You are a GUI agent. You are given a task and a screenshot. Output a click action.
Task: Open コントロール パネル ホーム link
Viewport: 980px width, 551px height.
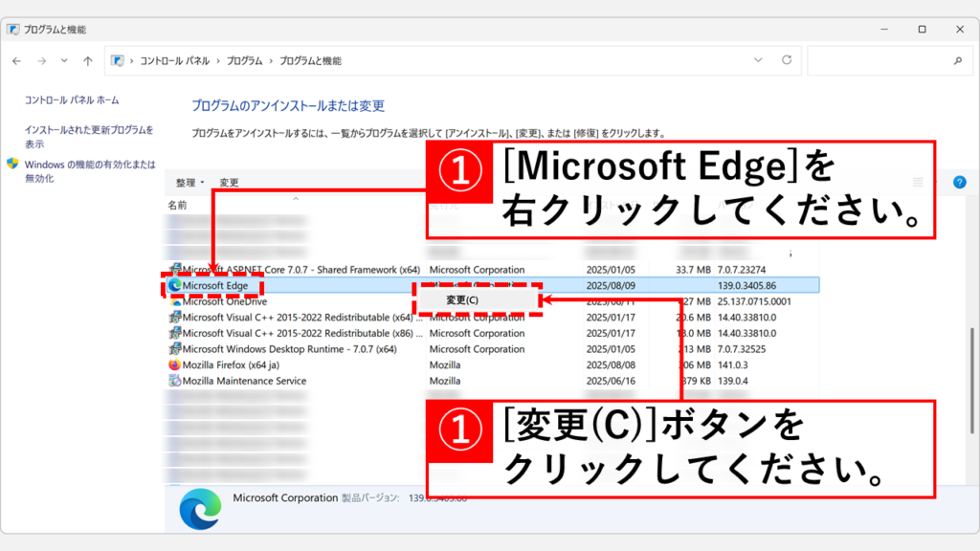pos(72,99)
